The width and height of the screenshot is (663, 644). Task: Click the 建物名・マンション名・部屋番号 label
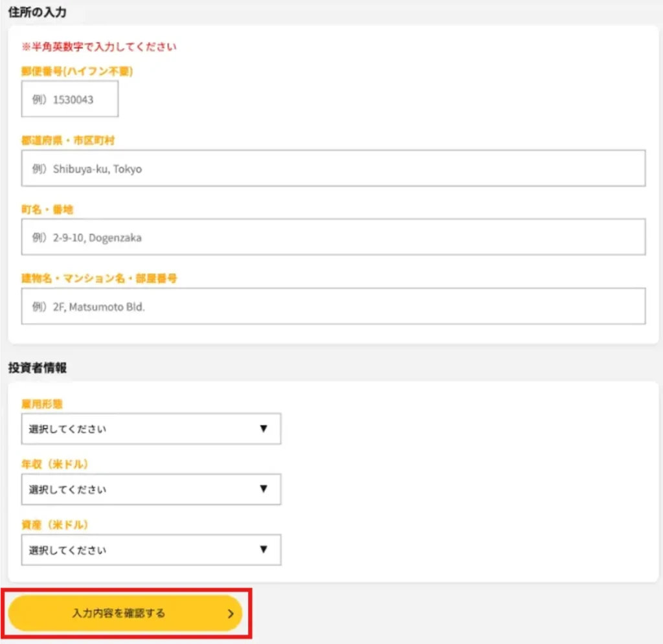click(99, 278)
